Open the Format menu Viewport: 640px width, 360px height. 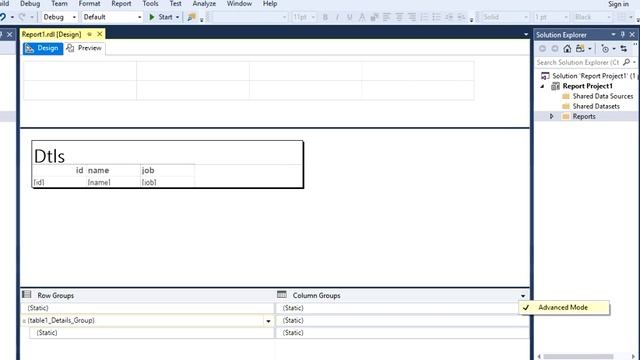pos(89,4)
